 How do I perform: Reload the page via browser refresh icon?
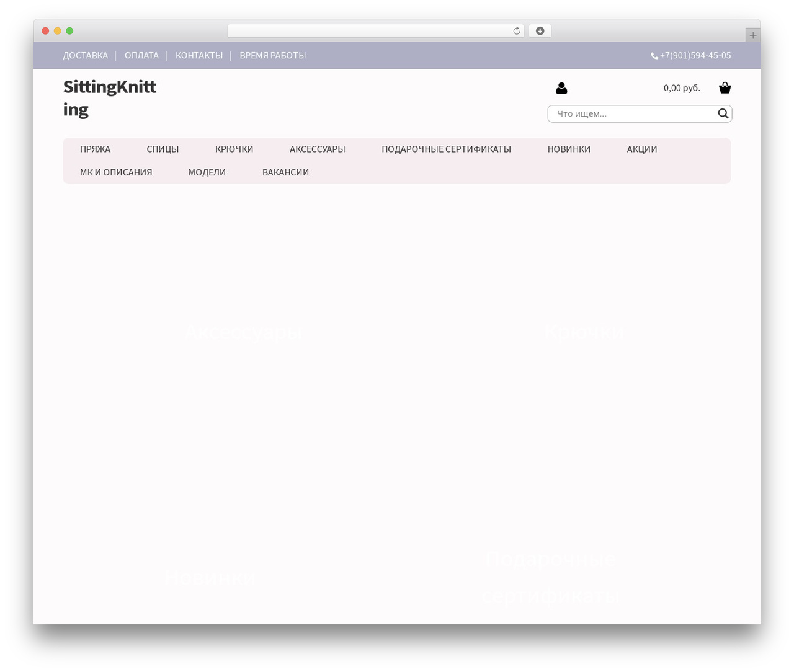click(x=517, y=31)
